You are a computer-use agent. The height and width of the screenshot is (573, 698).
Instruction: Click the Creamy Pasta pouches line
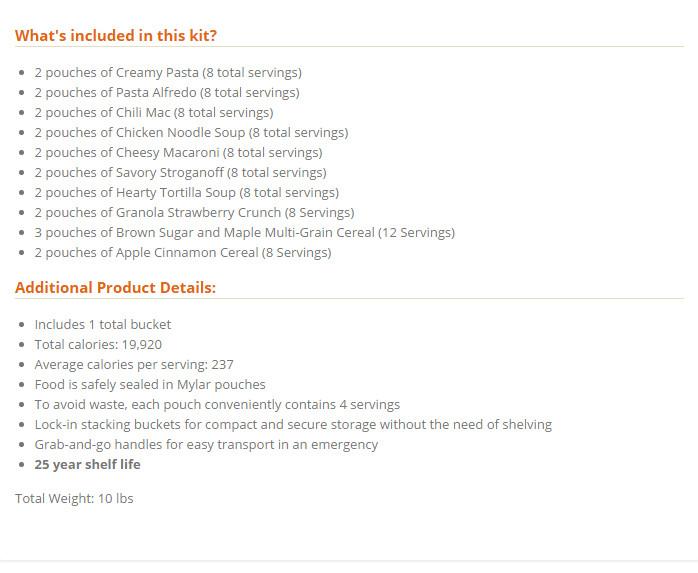tap(168, 72)
